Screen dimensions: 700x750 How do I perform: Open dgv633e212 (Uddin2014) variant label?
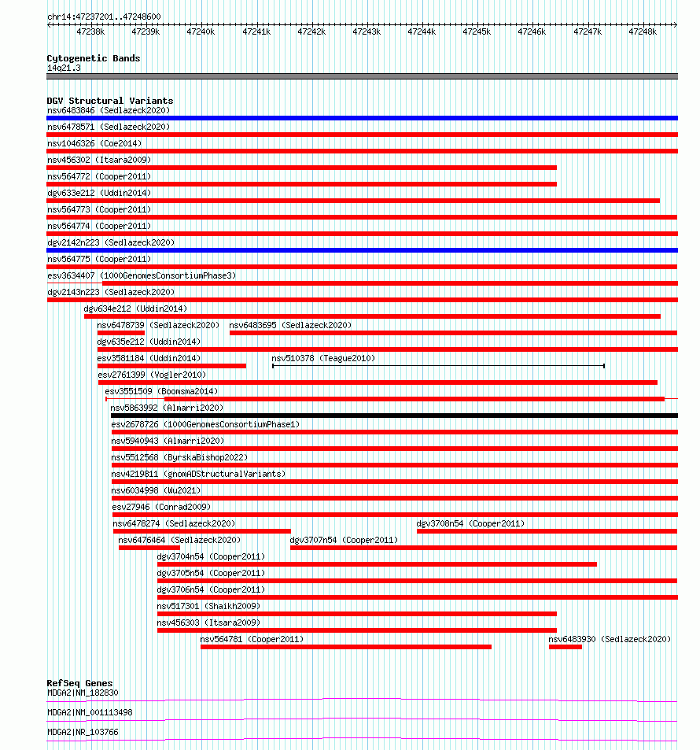99,193
